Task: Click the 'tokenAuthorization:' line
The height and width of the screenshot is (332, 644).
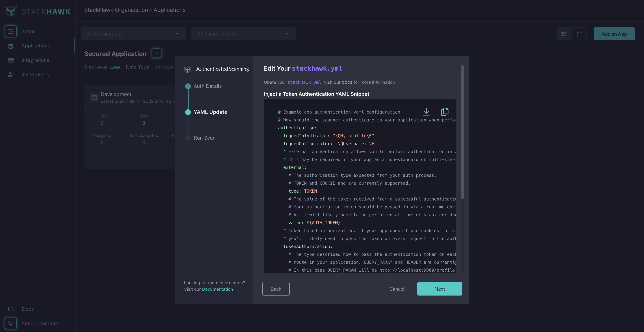Action: [307, 246]
